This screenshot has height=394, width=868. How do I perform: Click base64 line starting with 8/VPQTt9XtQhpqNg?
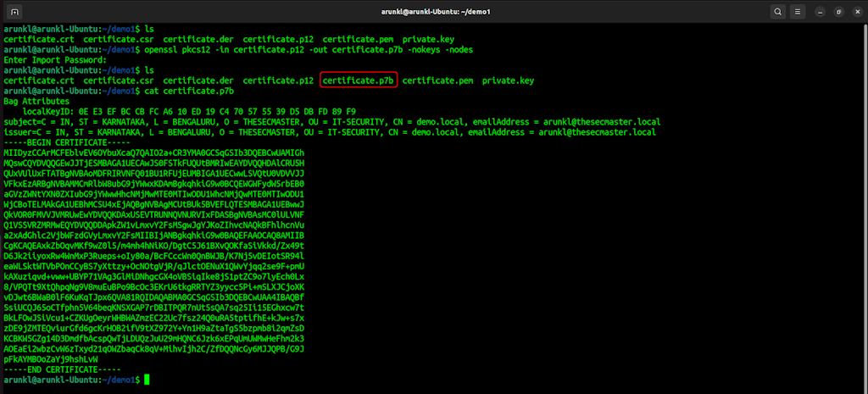(154, 286)
